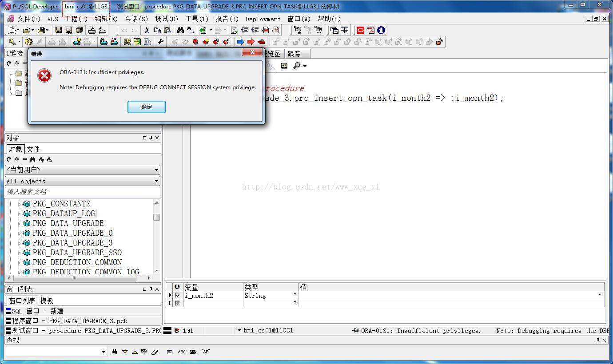Screen dimensions: 613x364
Task: Expand the PKG_DATA_UPGRADE_3 tree node
Action: click(19, 243)
